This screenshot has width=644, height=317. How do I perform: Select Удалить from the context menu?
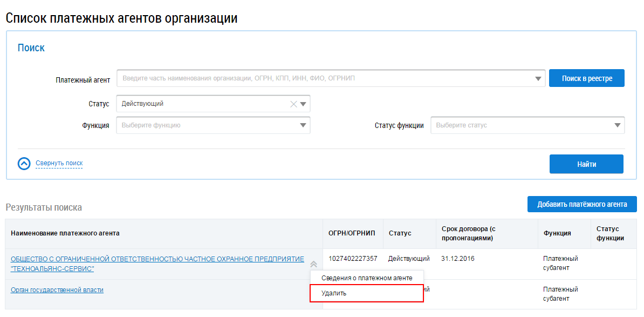(334, 293)
